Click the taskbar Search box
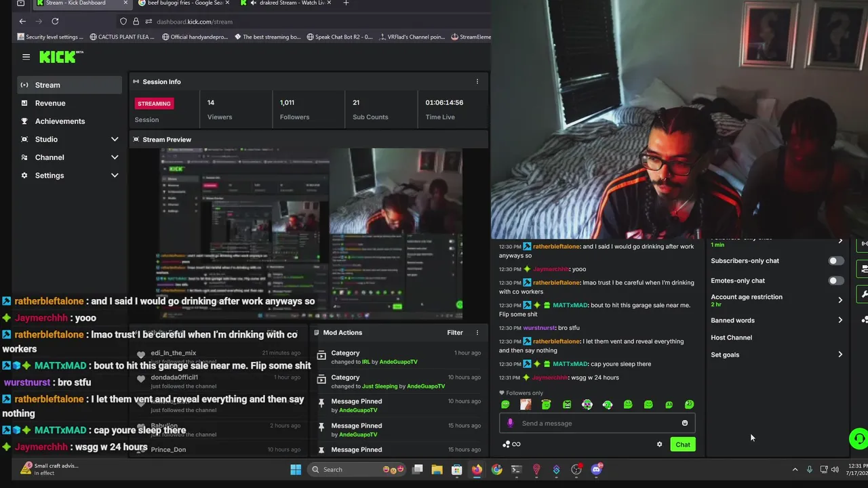The image size is (868, 488). pyautogui.click(x=356, y=470)
